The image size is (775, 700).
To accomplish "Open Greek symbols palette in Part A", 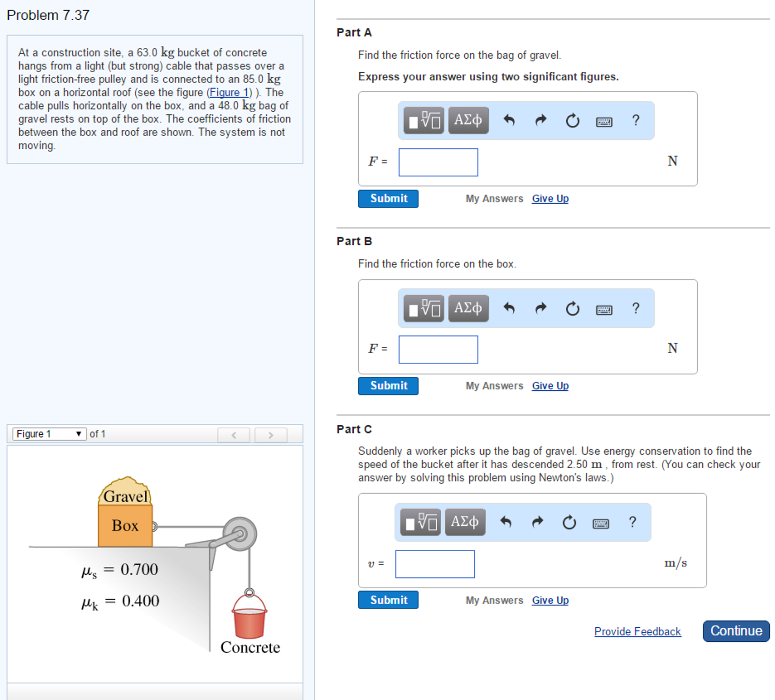I will [x=468, y=121].
